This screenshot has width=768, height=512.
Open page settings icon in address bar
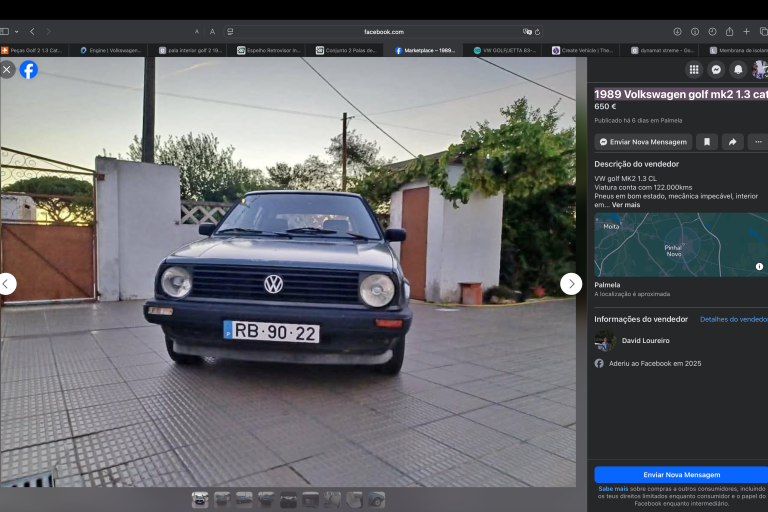coord(230,31)
